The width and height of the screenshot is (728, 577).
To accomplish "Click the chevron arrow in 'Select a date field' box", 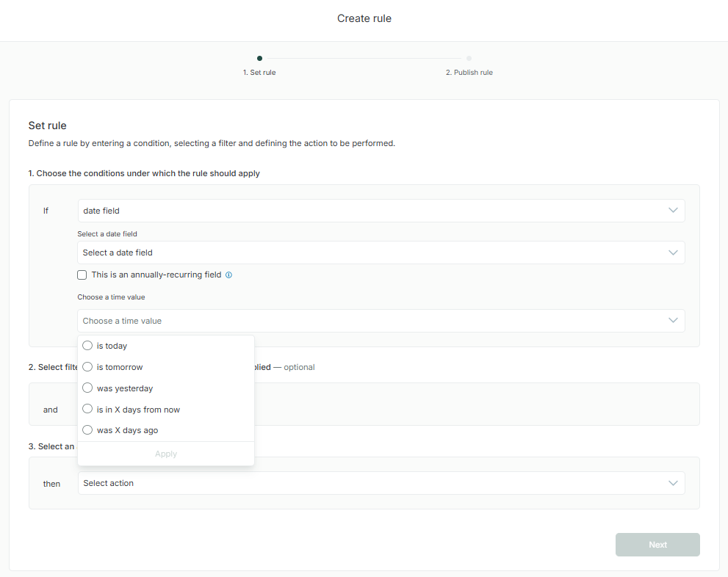I will coord(673,253).
